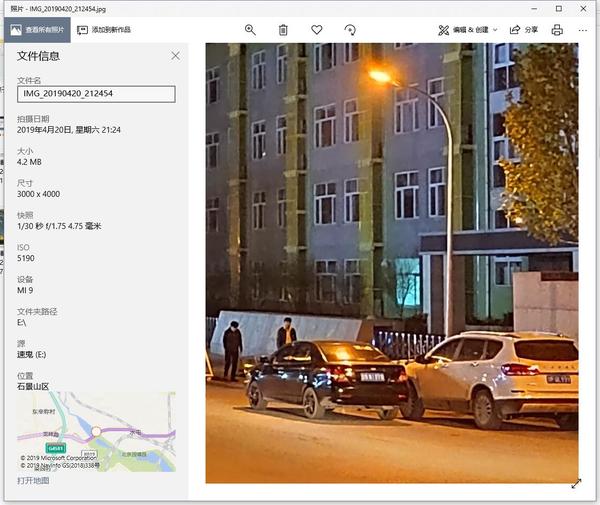
Task: Delete the photo using the trash icon
Action: (x=283, y=30)
